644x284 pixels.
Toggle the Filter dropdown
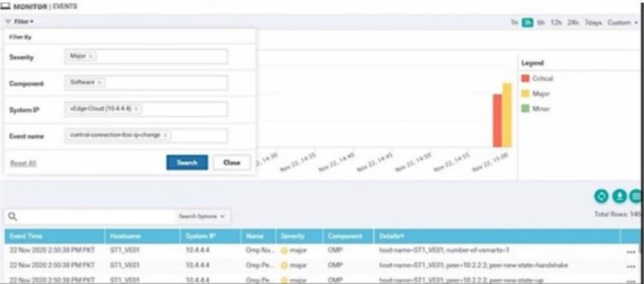24,22
